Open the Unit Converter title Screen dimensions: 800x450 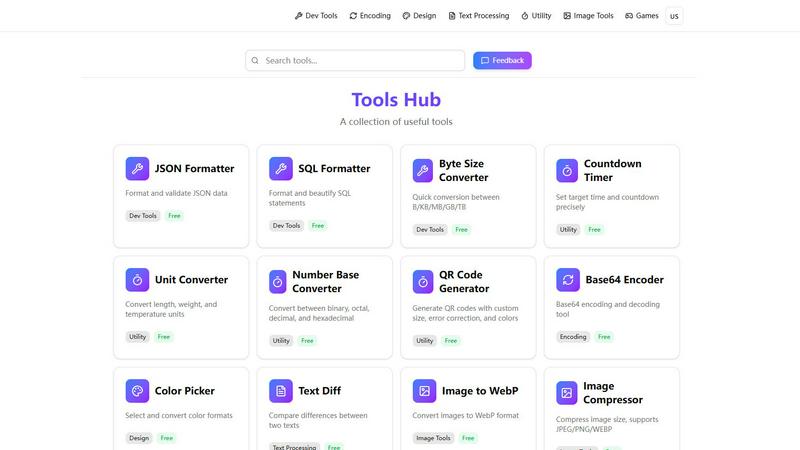[x=191, y=280]
